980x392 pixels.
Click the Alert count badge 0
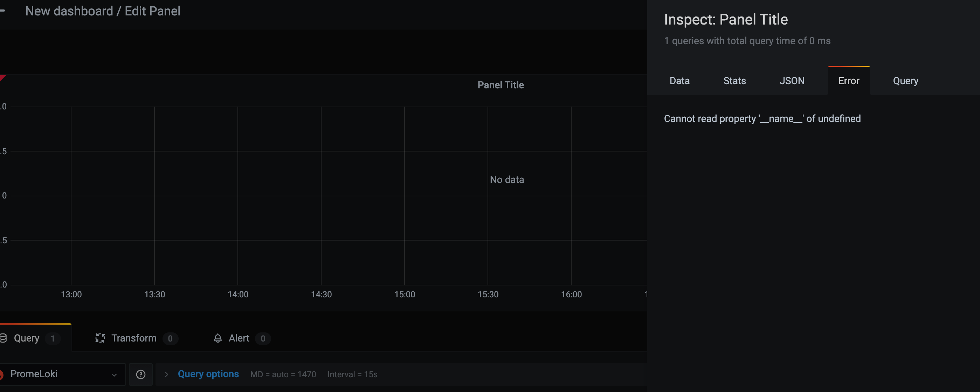point(263,338)
